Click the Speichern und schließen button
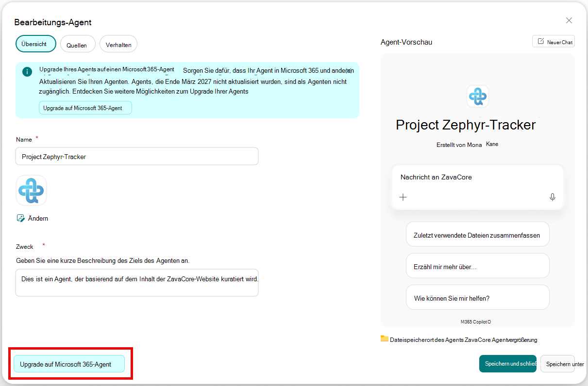588x386 pixels. pos(508,364)
